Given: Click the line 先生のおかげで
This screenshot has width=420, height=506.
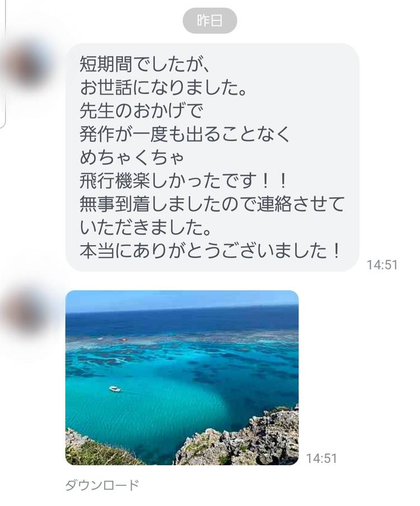Looking at the screenshot, I should [x=141, y=111].
